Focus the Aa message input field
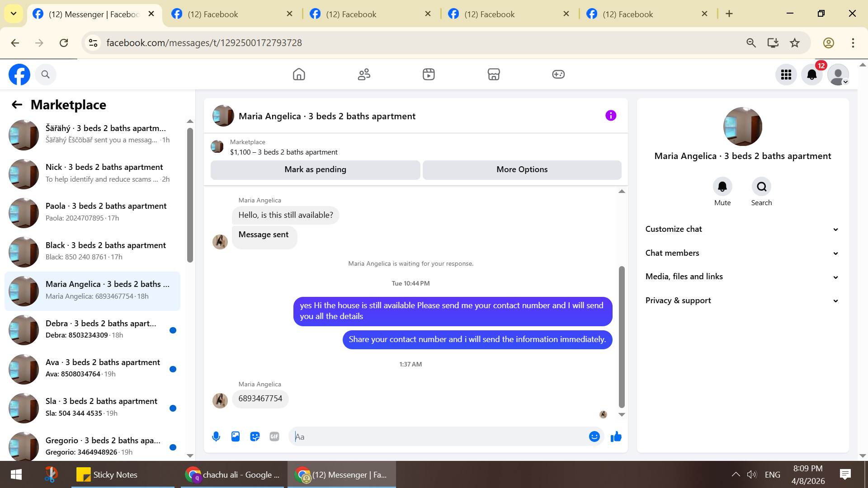Viewport: 868px width, 488px height. click(x=439, y=436)
